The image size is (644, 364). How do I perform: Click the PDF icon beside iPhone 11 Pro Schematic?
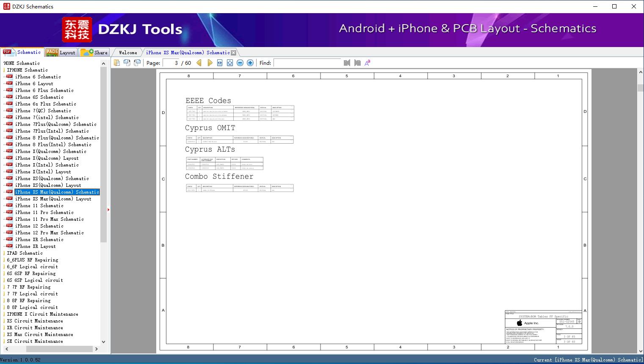[x=9, y=212]
